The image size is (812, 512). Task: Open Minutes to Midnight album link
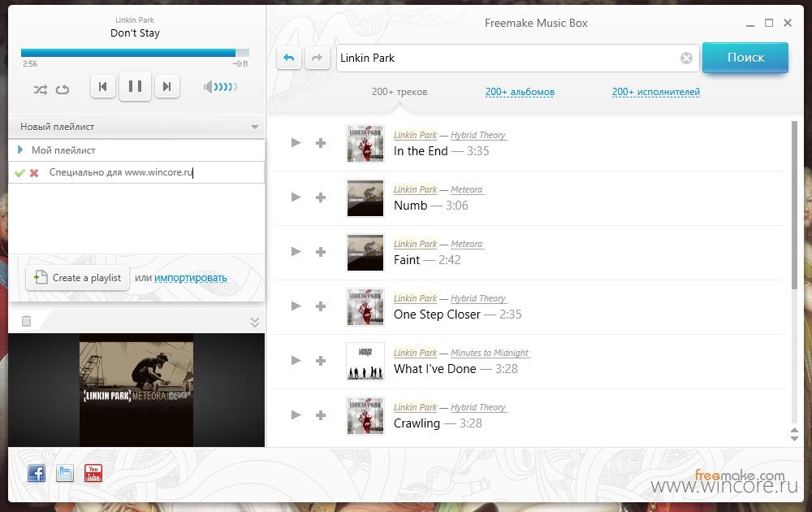(x=490, y=353)
